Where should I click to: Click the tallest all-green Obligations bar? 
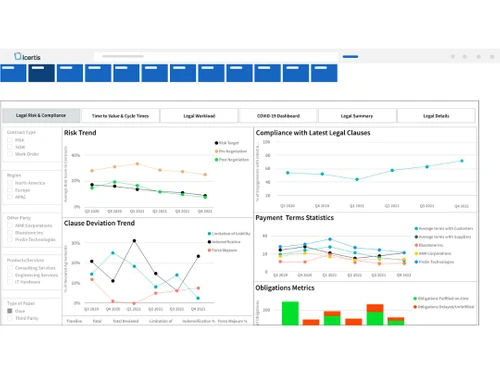[x=290, y=313]
